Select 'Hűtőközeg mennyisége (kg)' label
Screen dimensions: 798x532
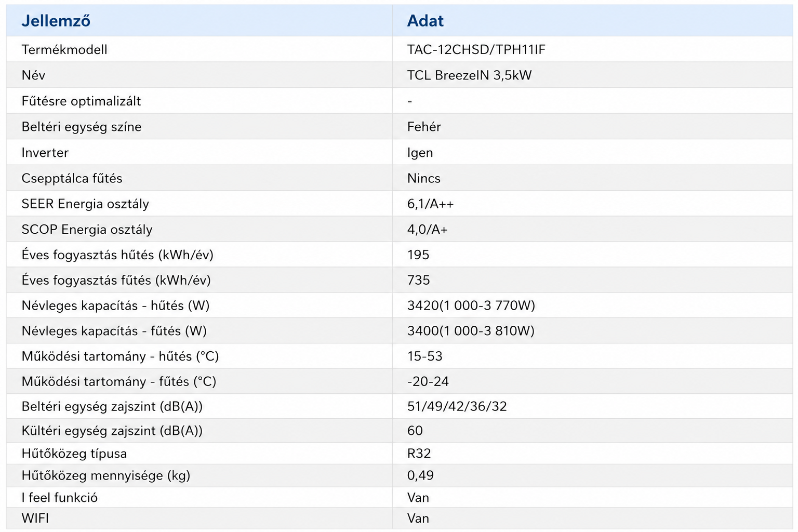tap(106, 475)
